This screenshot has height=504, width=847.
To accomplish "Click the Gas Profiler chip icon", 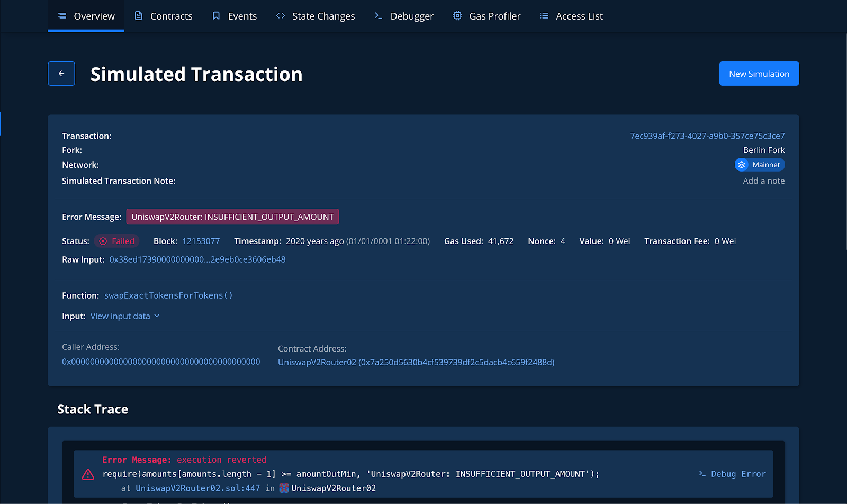I will 457,16.
